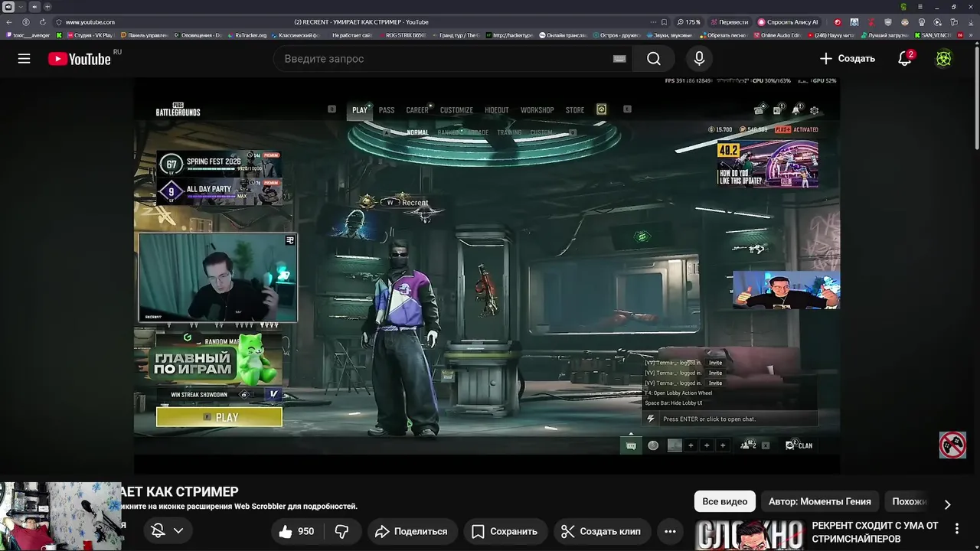Open the more actions ellipsis under video
This screenshot has width=980, height=551.
(x=670, y=531)
